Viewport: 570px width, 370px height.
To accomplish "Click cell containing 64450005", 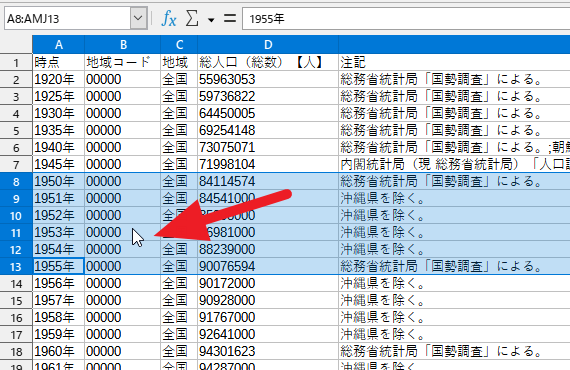I will [268, 113].
